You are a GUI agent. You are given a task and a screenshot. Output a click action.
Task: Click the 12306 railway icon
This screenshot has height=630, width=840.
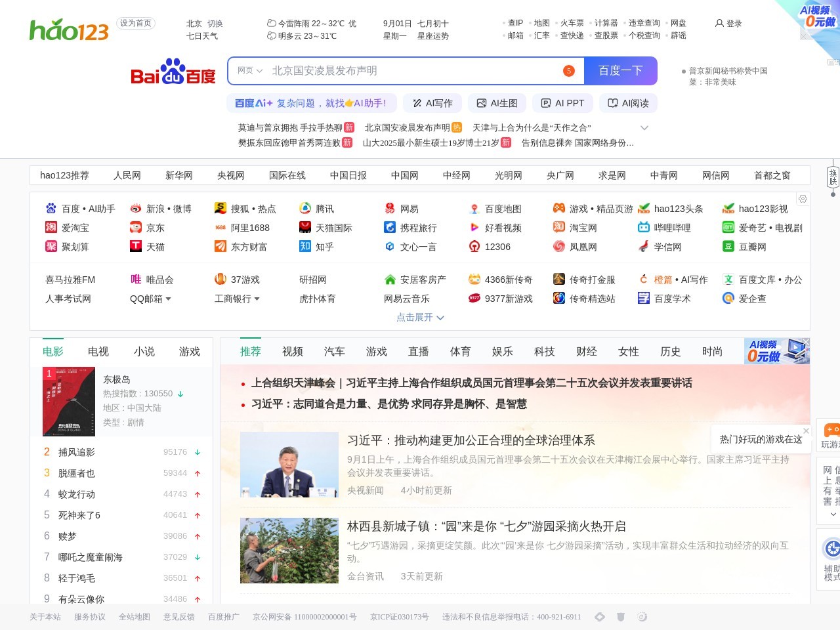click(474, 246)
